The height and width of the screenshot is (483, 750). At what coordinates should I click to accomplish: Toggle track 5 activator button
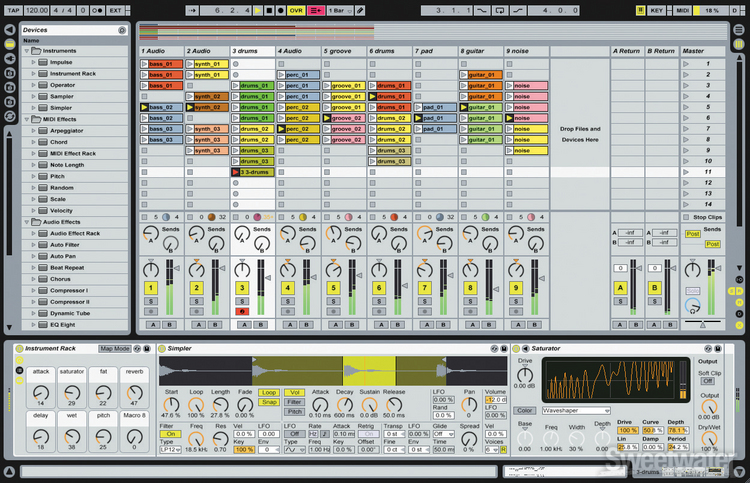[x=333, y=288]
